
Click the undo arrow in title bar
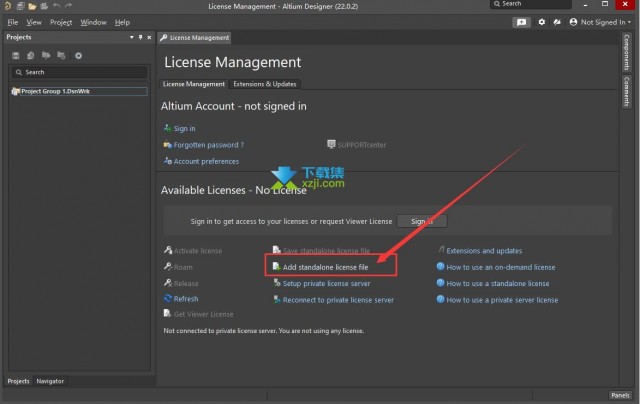(x=56, y=6)
